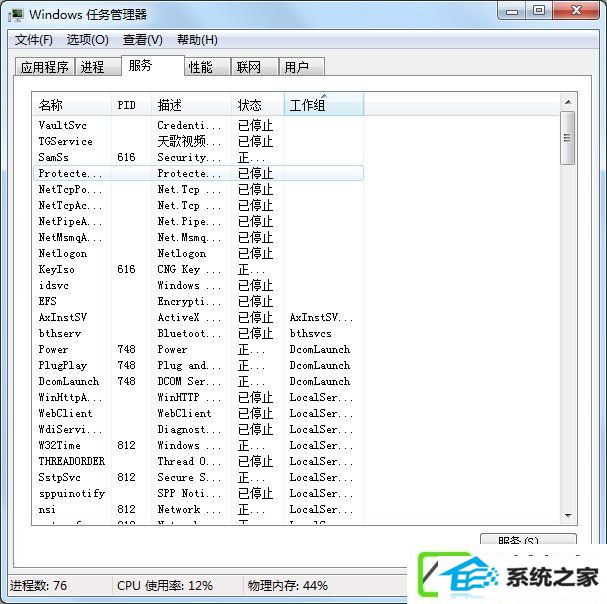Select the W32Time service row
607x604 pixels.
tap(198, 445)
